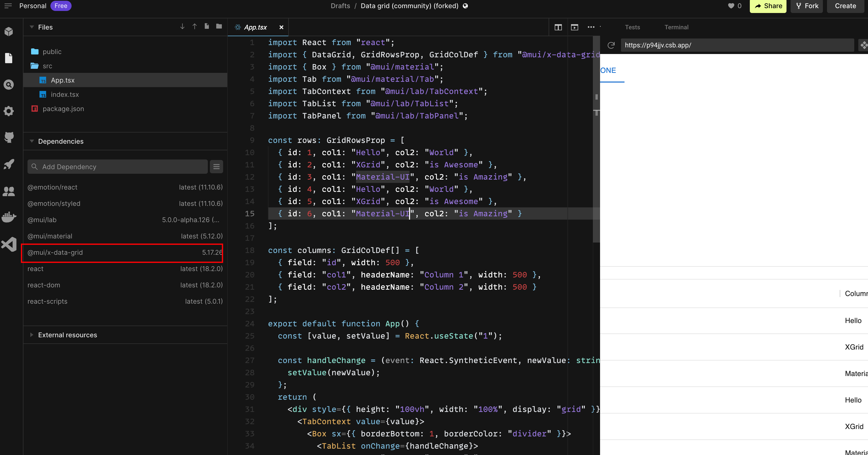Select the Deployment rocket icon
Viewport: 868px width, 455px height.
[9, 164]
